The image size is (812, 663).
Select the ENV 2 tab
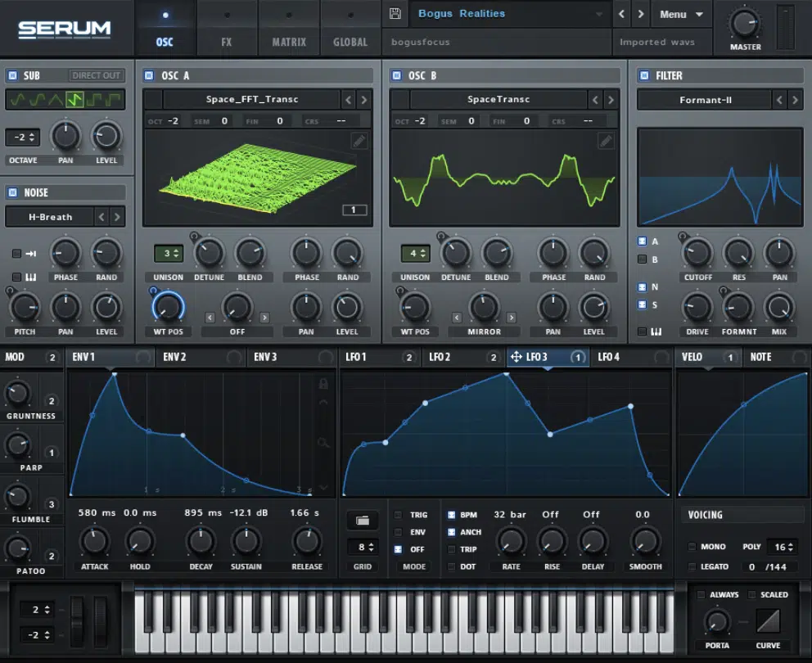point(200,357)
